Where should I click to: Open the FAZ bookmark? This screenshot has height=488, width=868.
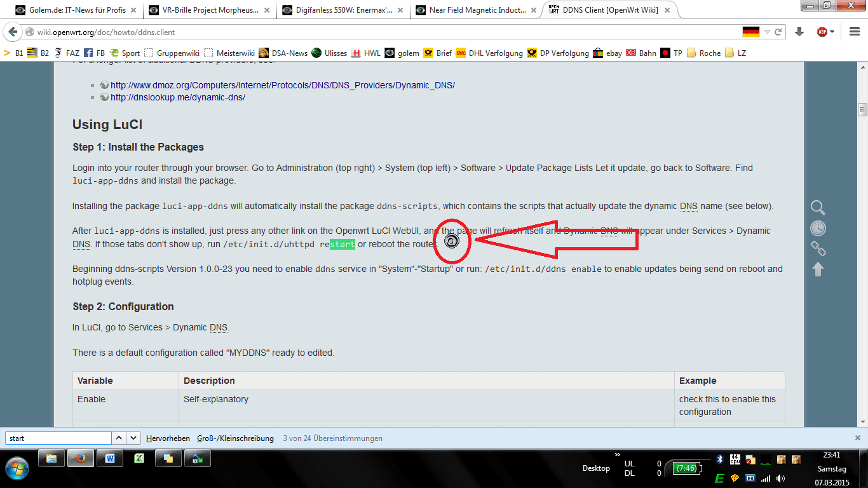pos(67,53)
